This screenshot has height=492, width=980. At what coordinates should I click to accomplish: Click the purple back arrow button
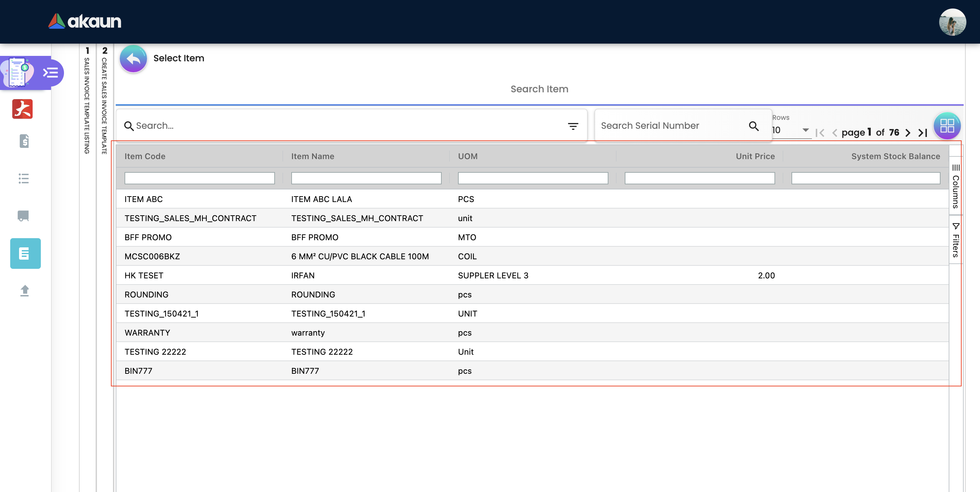coord(133,58)
